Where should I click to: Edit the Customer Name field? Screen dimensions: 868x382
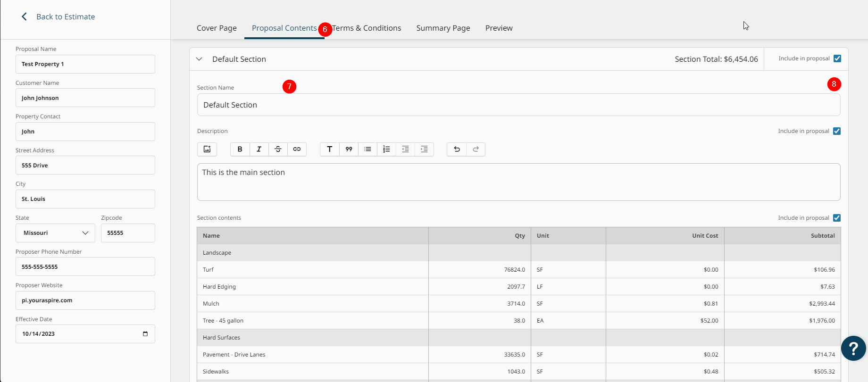(x=85, y=98)
